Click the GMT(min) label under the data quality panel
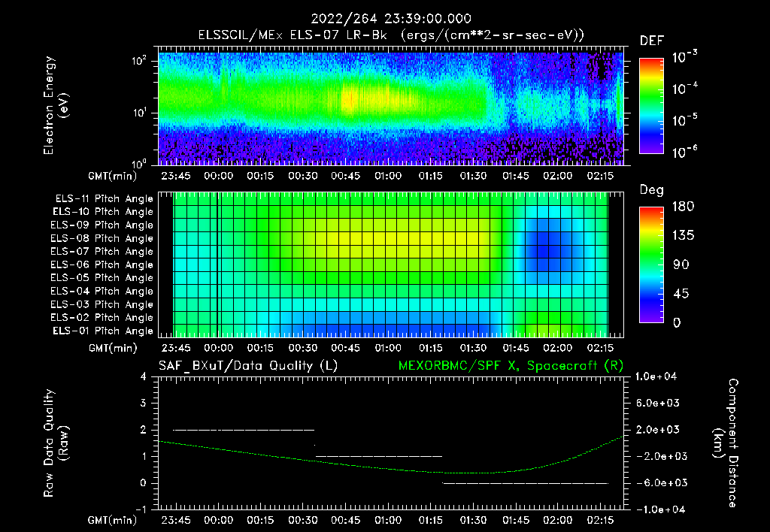 pyautogui.click(x=113, y=520)
